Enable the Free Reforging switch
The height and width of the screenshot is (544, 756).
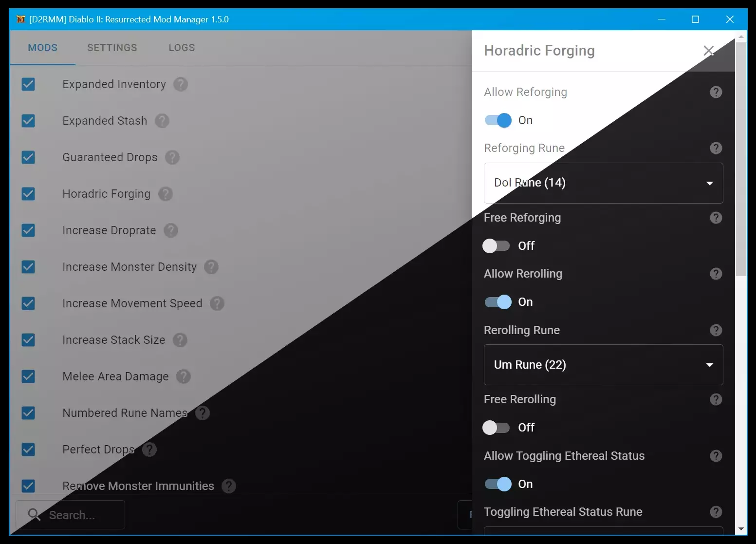tap(497, 246)
